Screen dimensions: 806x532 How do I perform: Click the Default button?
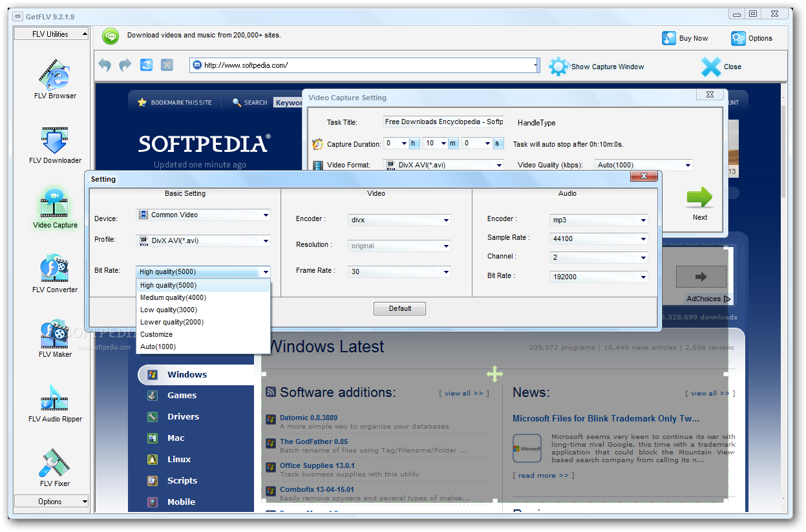pyautogui.click(x=399, y=308)
